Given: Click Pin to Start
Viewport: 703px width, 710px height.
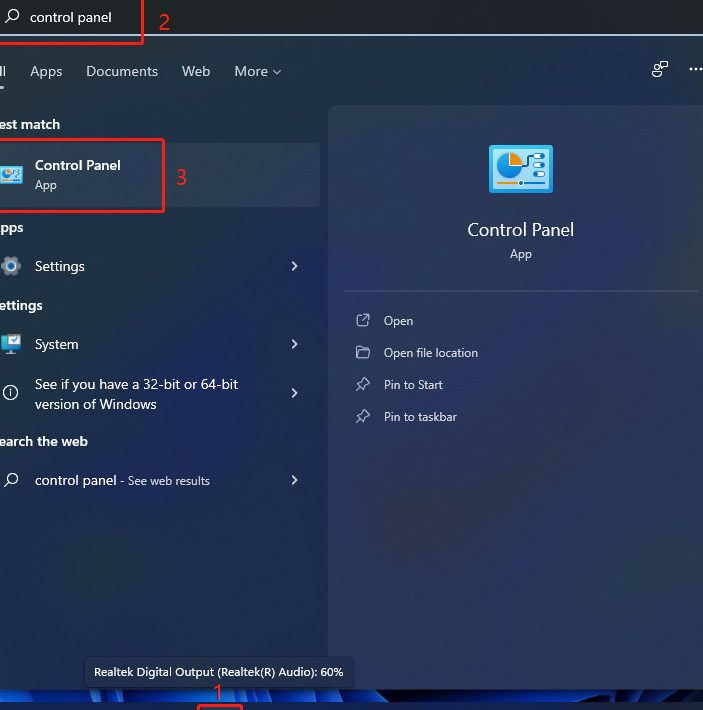Looking at the screenshot, I should [413, 385].
